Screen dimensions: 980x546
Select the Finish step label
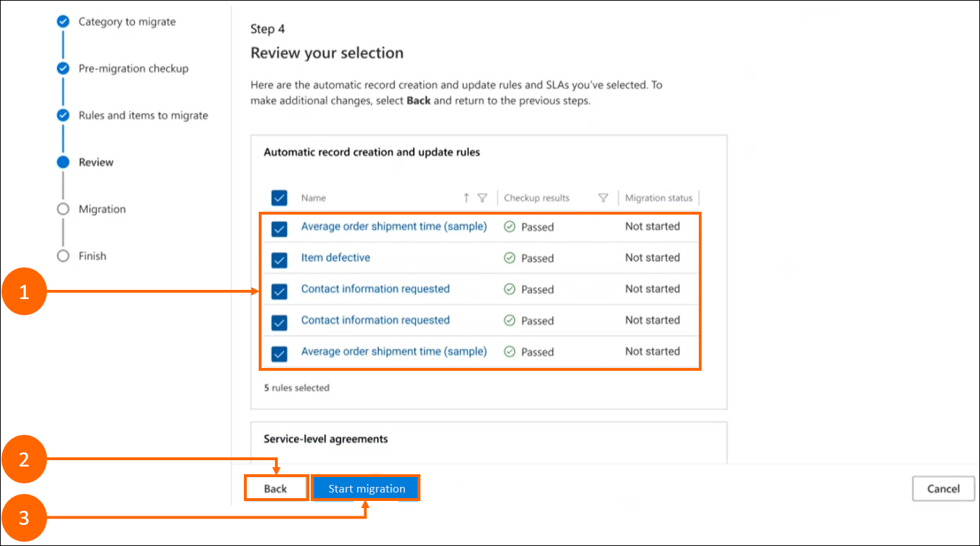pos(92,255)
